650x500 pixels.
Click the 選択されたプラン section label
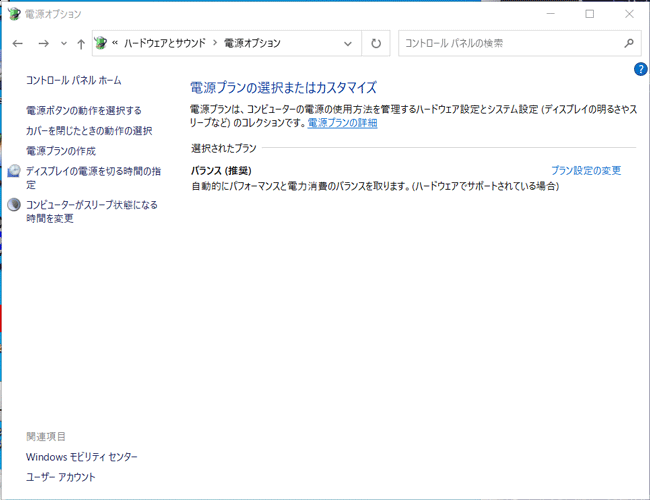pos(224,148)
